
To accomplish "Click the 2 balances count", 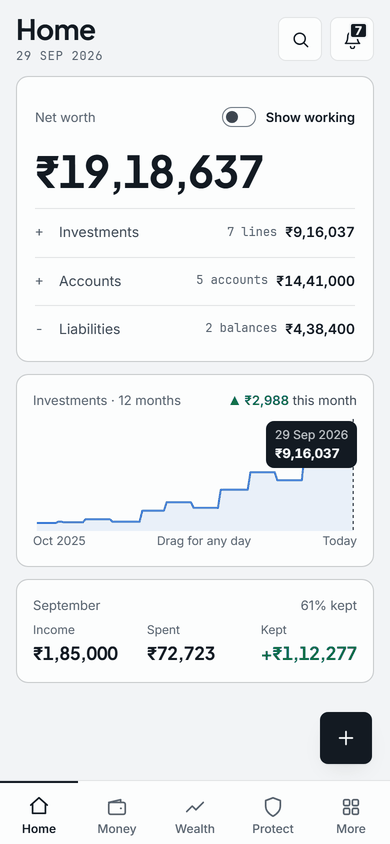I will pyautogui.click(x=241, y=328).
